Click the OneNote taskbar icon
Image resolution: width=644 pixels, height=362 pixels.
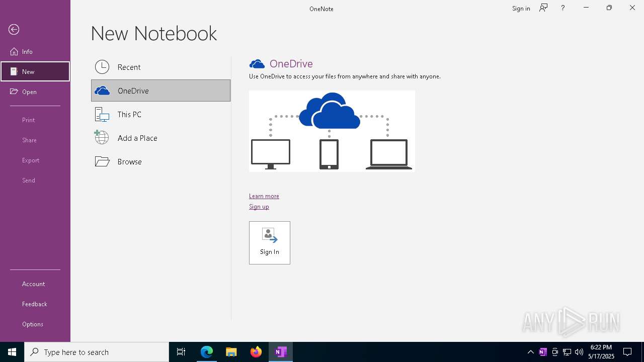[281, 352]
